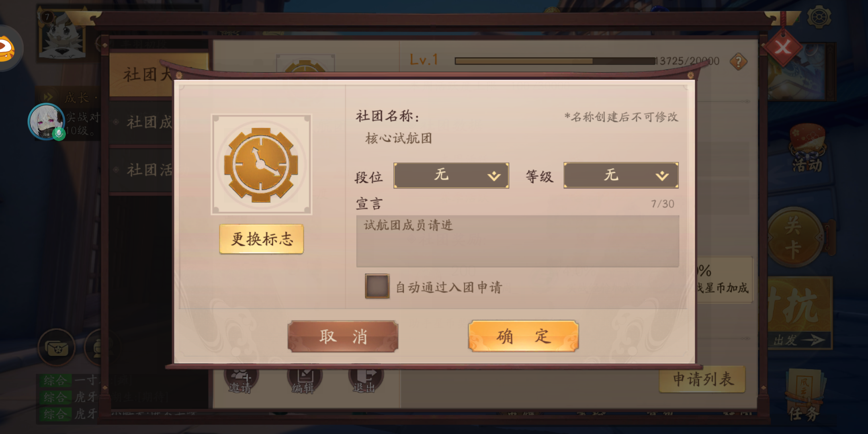Expand the 段位 rank dropdown
Viewport: 868px width, 434px height.
tap(451, 175)
